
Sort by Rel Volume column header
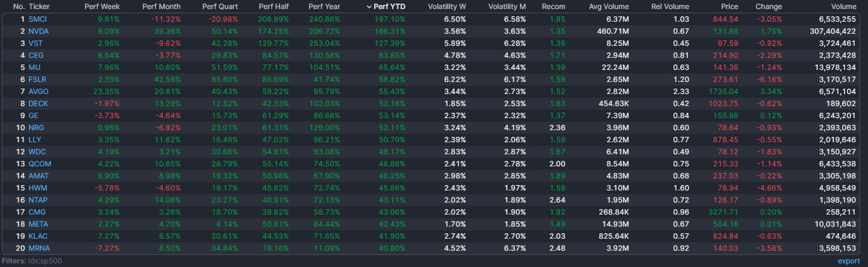point(670,7)
